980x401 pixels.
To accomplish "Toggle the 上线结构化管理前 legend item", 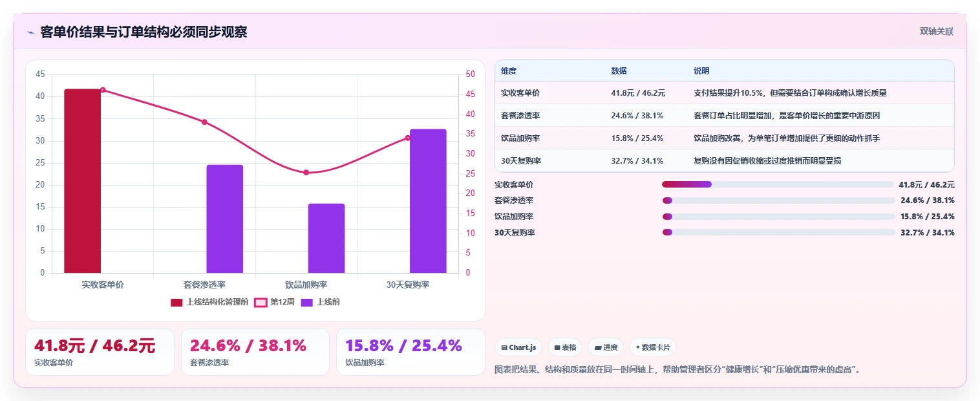I will point(209,302).
